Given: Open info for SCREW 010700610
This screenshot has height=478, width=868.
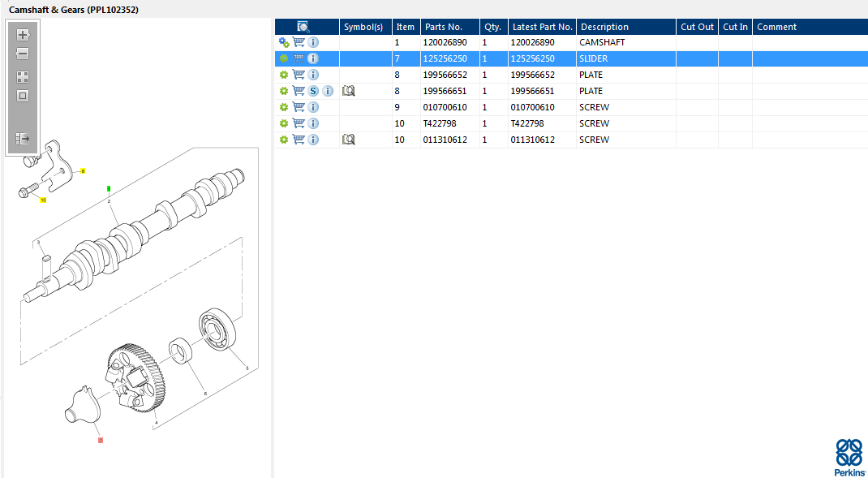Looking at the screenshot, I should click(x=313, y=107).
